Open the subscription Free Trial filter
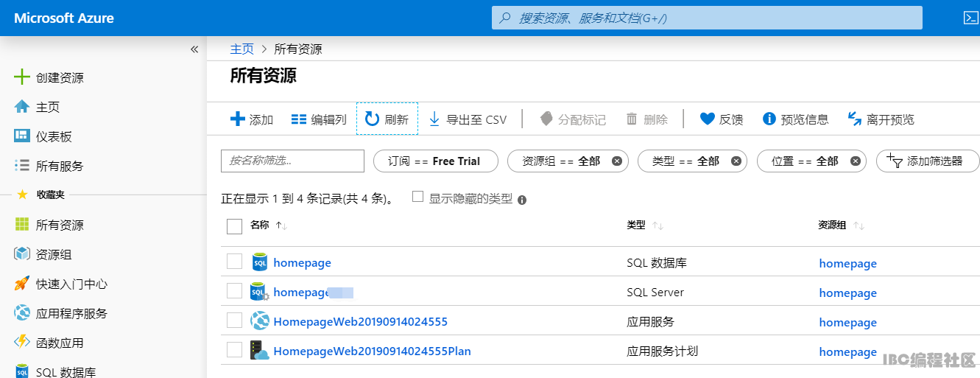Screen dimensions: 980x378 436,161
